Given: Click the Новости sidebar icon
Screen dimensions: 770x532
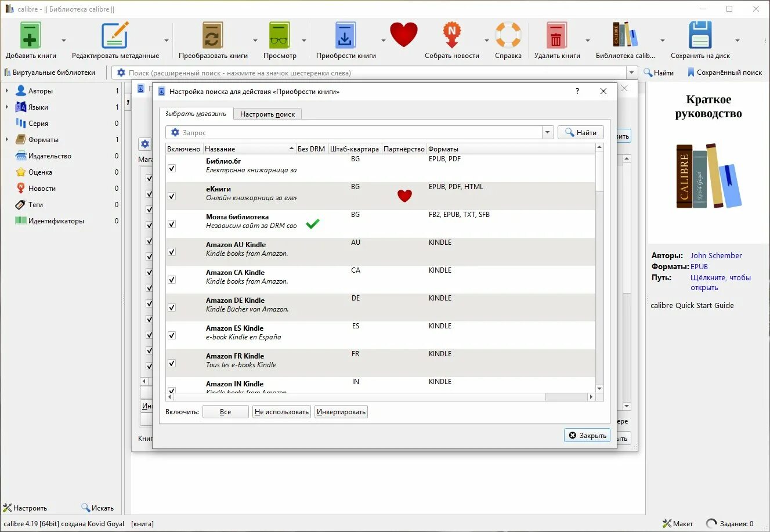Looking at the screenshot, I should click(21, 188).
